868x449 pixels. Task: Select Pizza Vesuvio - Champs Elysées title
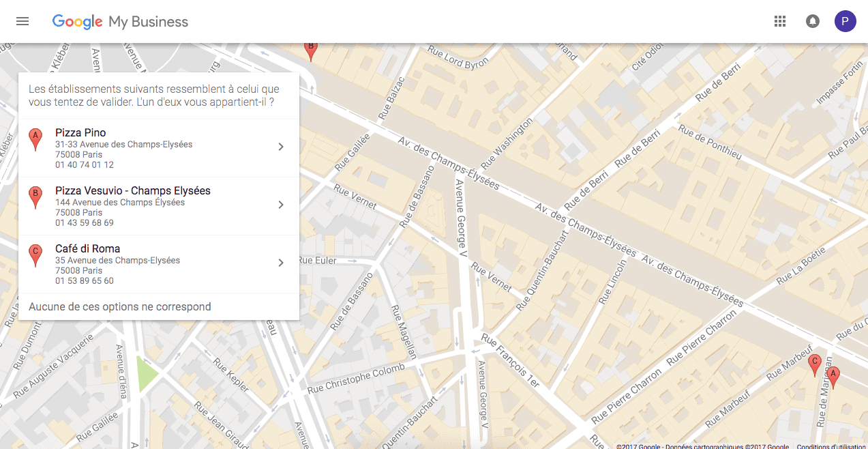click(x=133, y=190)
